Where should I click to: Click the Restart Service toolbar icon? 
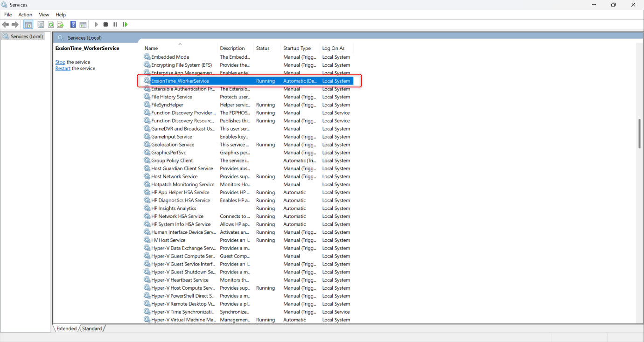coord(125,24)
